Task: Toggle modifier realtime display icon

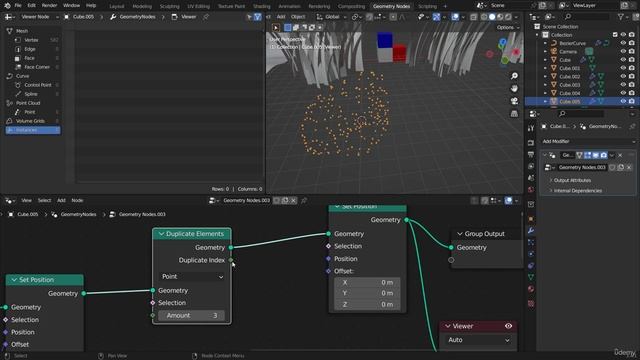Action: point(596,155)
